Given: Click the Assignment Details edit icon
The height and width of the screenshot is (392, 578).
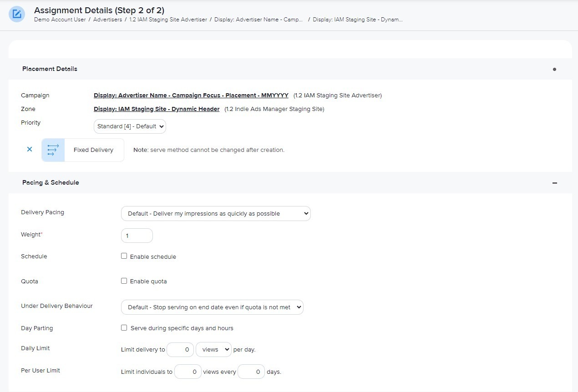Looking at the screenshot, I should [x=17, y=14].
